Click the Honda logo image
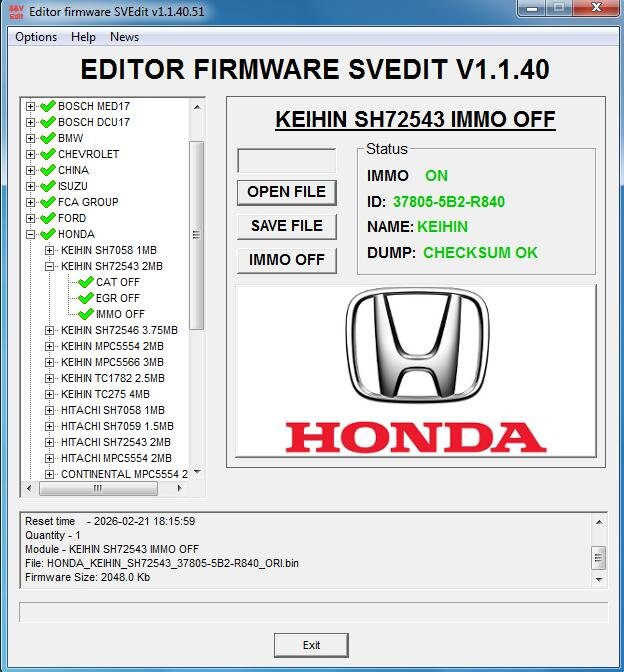This screenshot has width=624, height=672. (416, 371)
